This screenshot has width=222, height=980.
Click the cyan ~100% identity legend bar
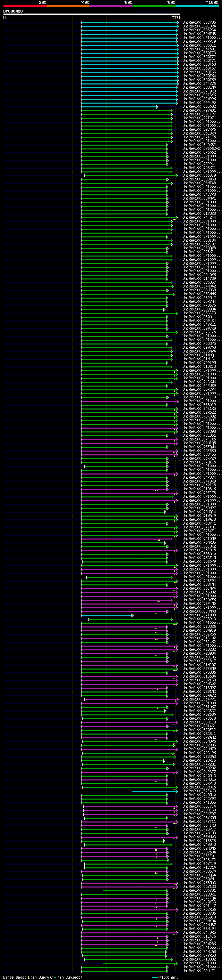tap(197, 6)
